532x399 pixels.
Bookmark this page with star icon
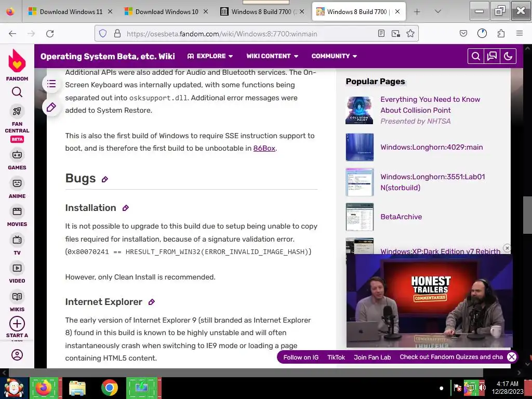(x=410, y=33)
